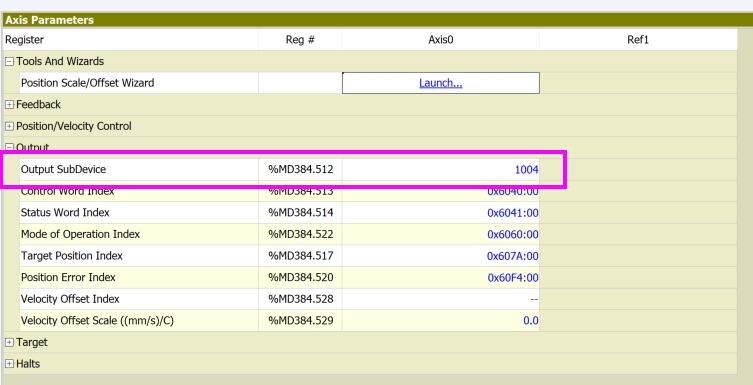Select the Output SubDevice value 1004
Image resolution: width=753 pixels, height=385 pixels.
click(x=526, y=169)
